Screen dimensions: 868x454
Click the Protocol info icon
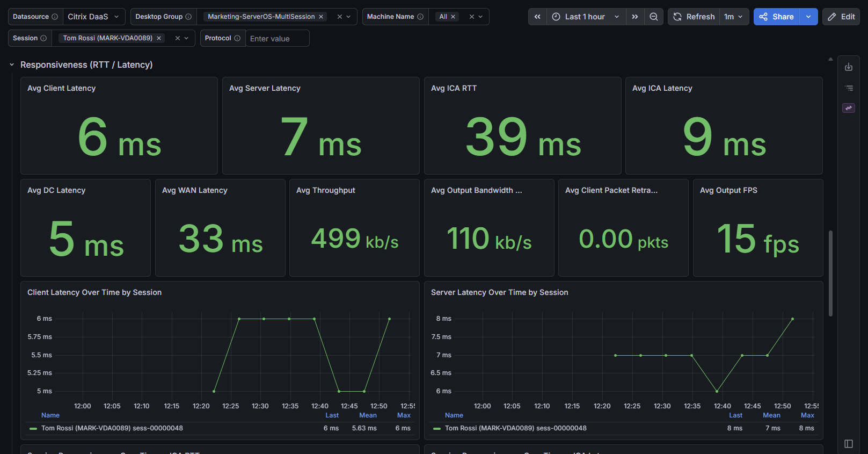click(x=237, y=38)
